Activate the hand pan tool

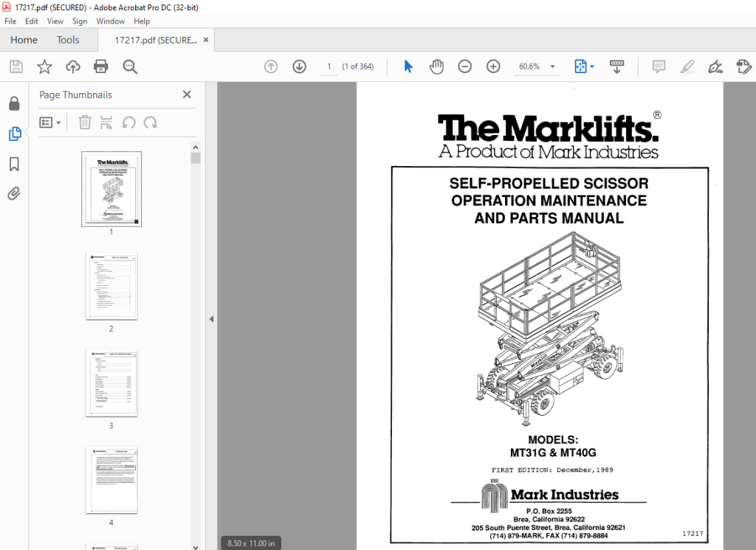coord(436,66)
